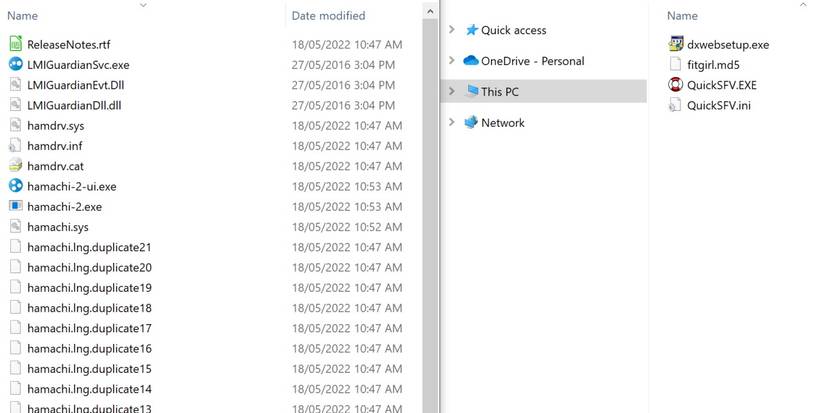Viewport: 825px width, 413px height.
Task: Click the Name column header in right pane
Action: click(682, 16)
